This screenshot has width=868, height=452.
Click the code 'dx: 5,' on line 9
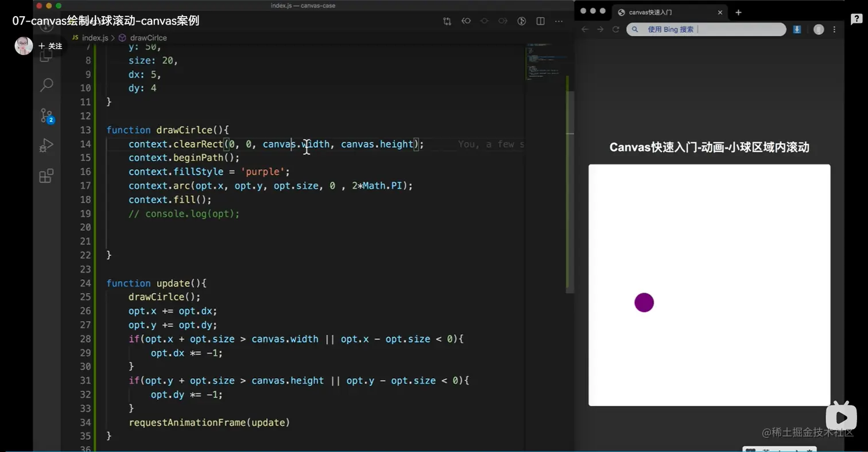(x=145, y=74)
